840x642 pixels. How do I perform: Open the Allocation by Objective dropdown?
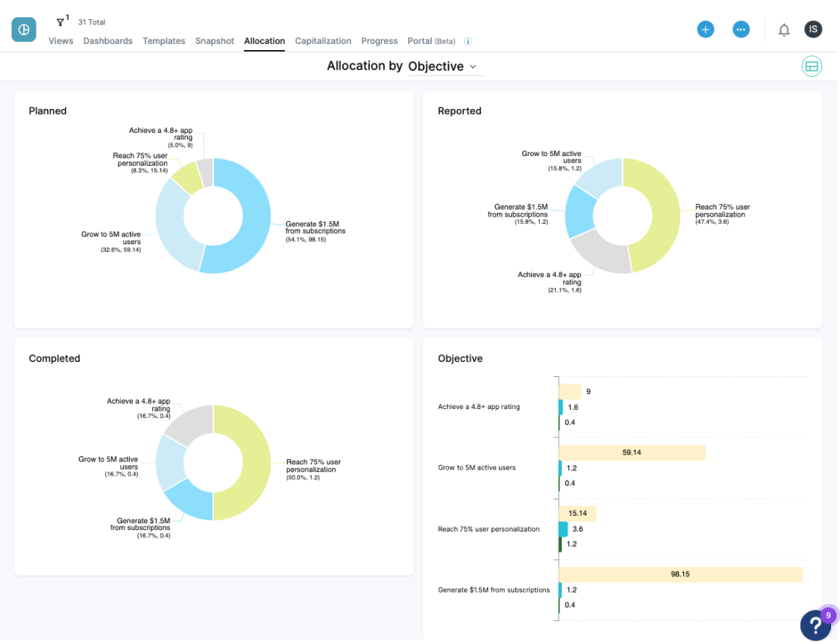coord(444,66)
